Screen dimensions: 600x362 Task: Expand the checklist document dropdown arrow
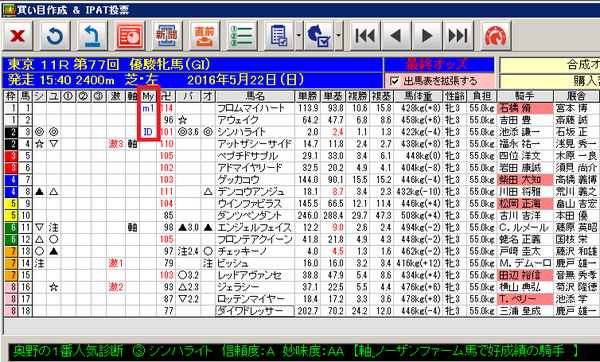coord(299,36)
